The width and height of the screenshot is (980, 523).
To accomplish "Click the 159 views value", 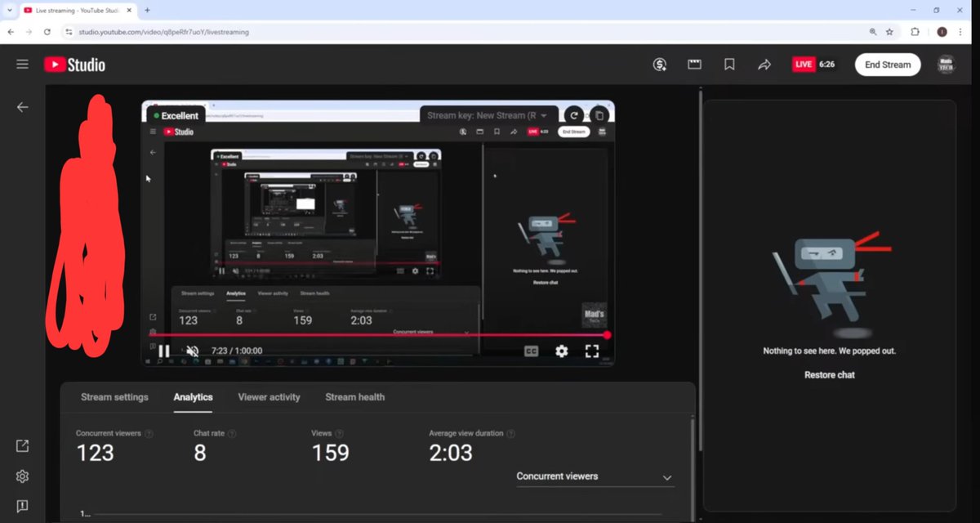I will coord(330,454).
